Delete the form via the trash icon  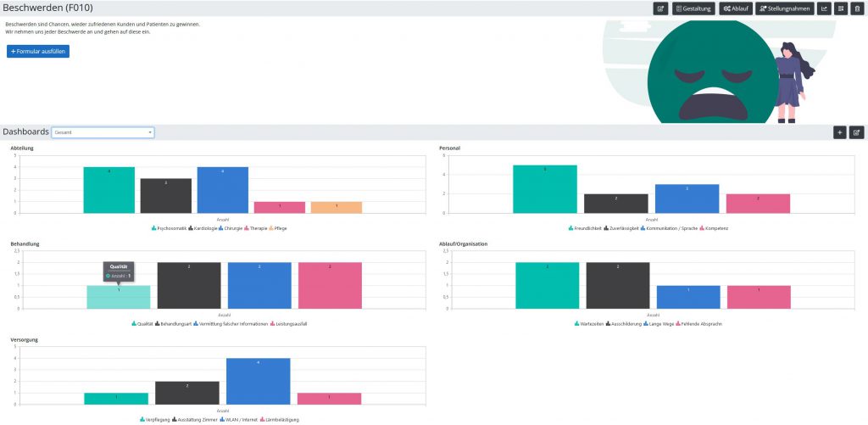[x=858, y=8]
